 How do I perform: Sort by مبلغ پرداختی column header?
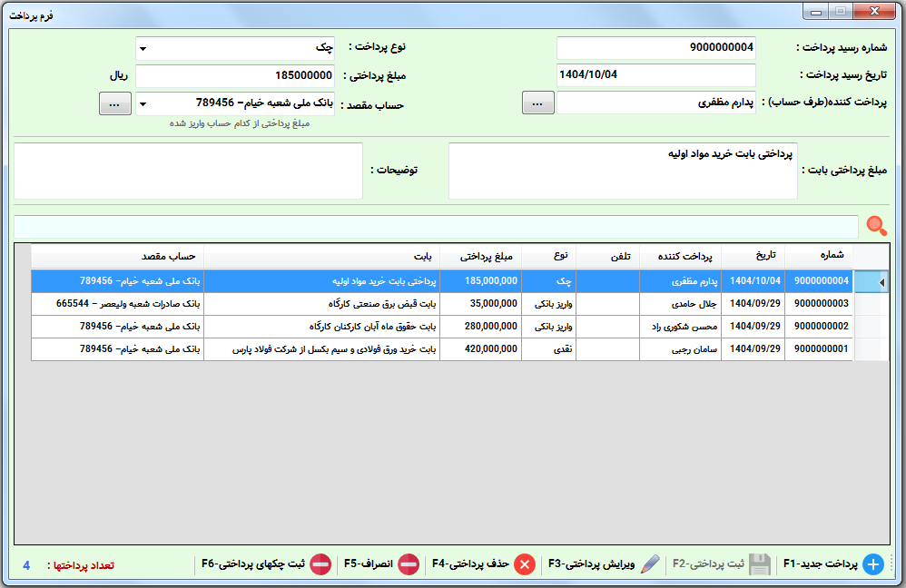(x=481, y=257)
